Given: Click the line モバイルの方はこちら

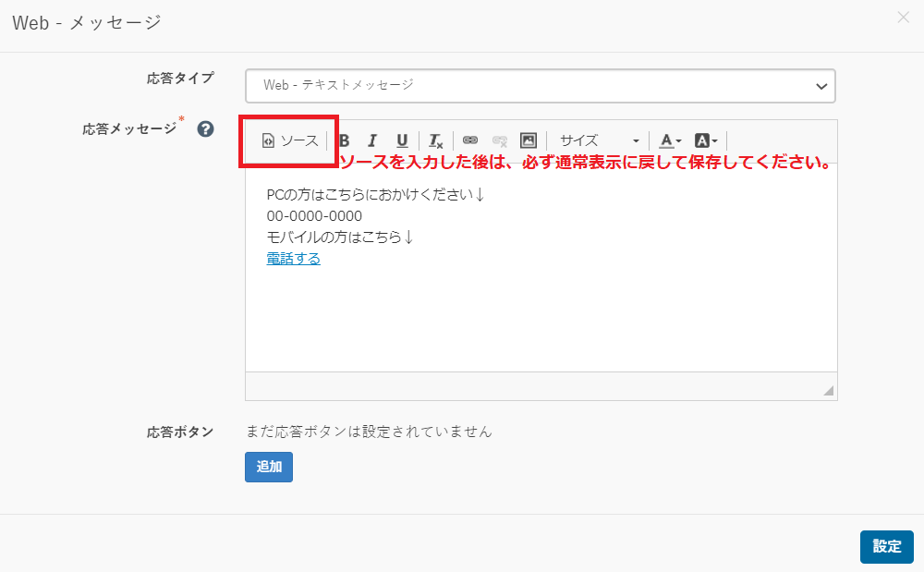Looking at the screenshot, I should [340, 237].
